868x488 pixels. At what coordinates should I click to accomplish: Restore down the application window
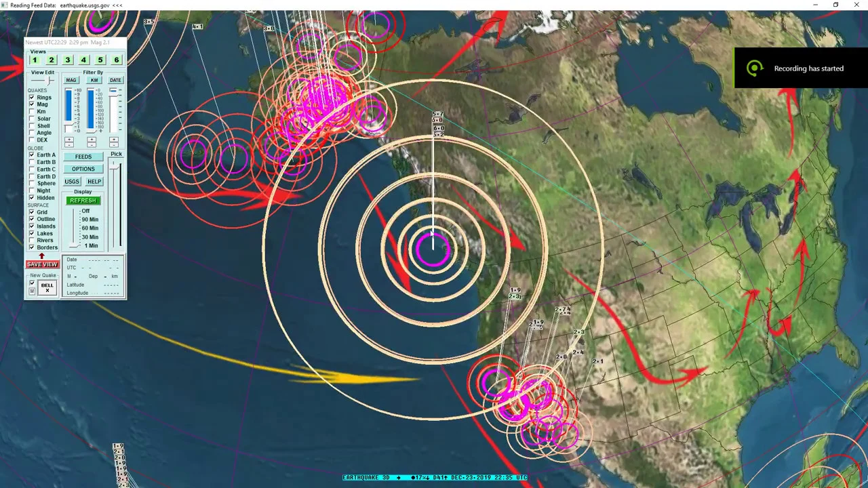835,5
